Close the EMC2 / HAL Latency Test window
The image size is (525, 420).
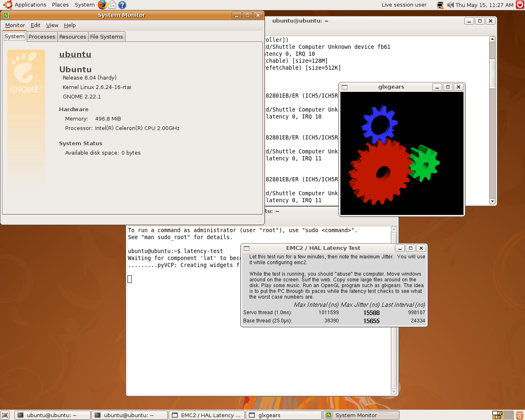coord(421,248)
